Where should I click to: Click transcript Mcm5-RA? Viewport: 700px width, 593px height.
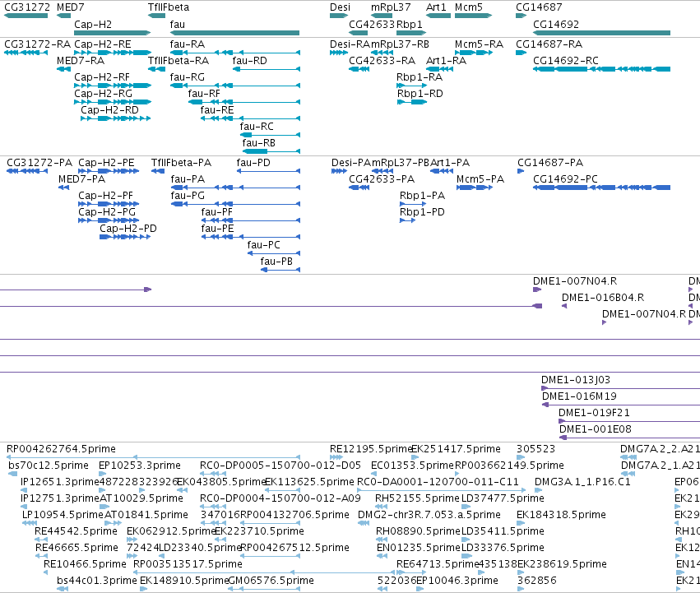point(479,44)
